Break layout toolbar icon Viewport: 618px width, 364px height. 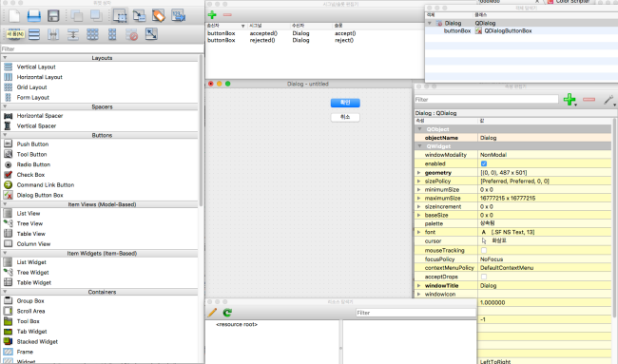[x=131, y=34]
